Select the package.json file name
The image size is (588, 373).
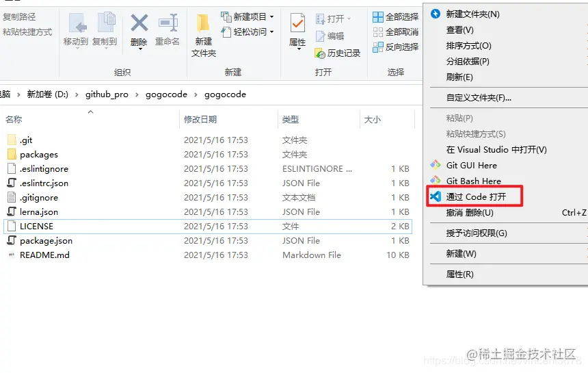coord(46,241)
